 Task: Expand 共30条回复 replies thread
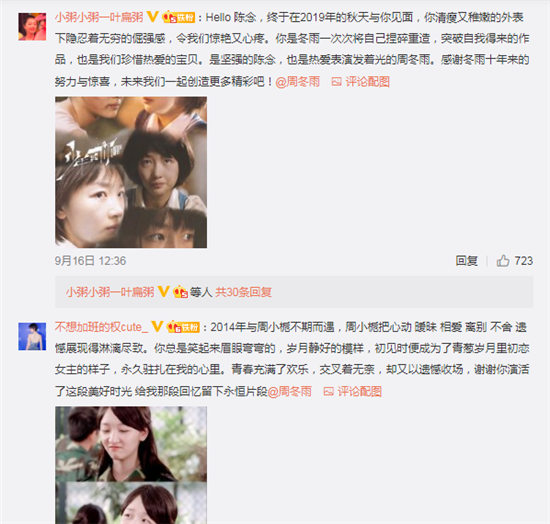(243, 292)
